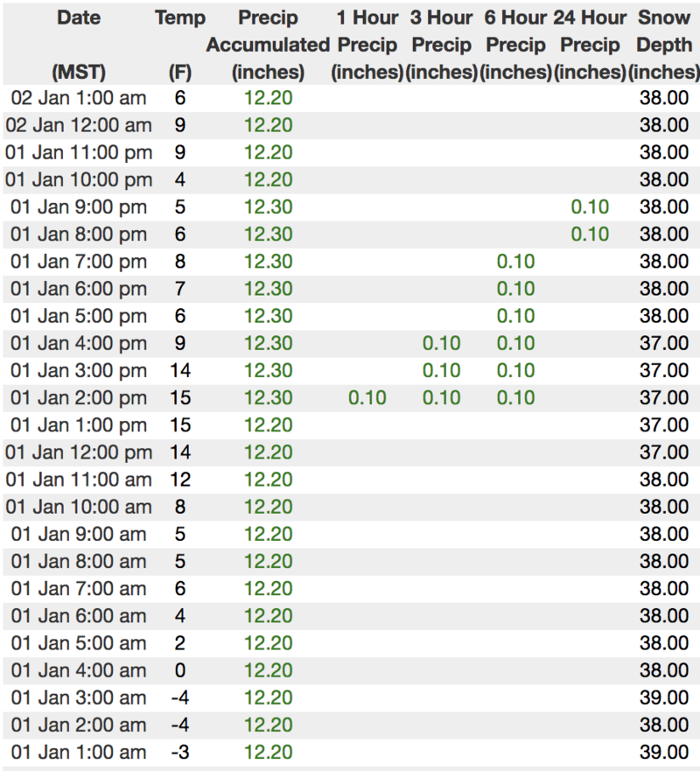
Task: Select the -3 temperature at 01 Jan 1:00 am
Action: pyautogui.click(x=180, y=752)
